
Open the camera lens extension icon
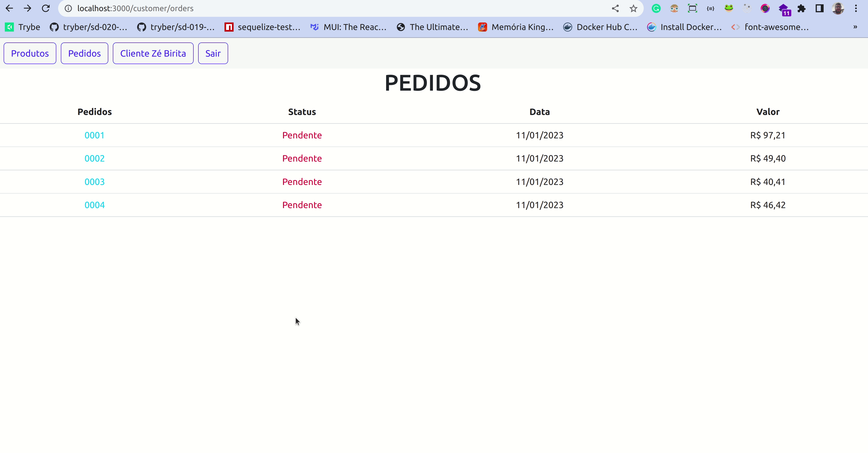pos(765,8)
